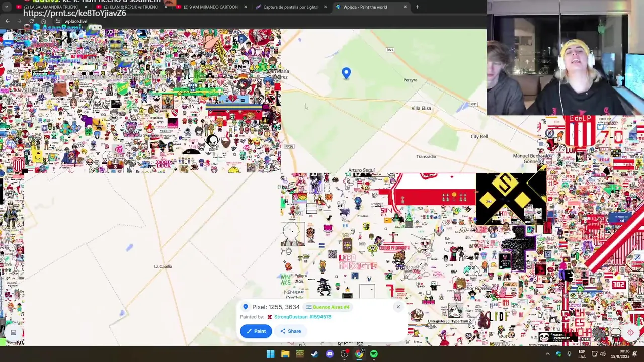Click the RP36 road marker

tap(289, 146)
